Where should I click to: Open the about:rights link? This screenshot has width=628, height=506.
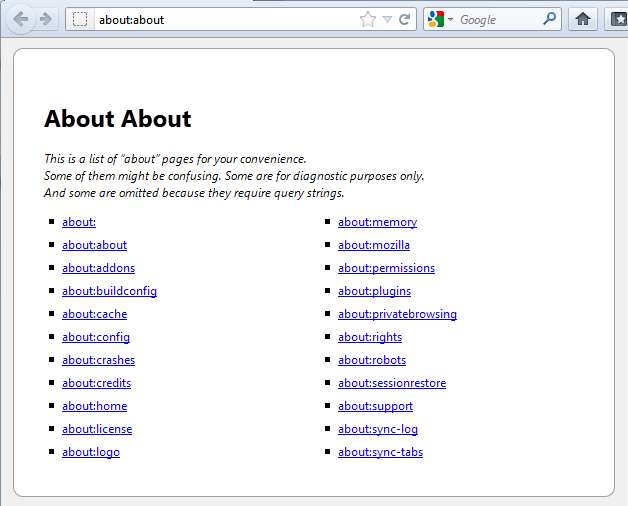pos(370,337)
